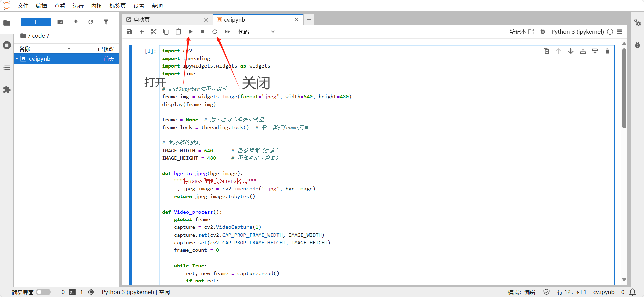Screen dimensions: 644x297
Task: Select cv.ipynb in the file list
Action: click(66, 59)
